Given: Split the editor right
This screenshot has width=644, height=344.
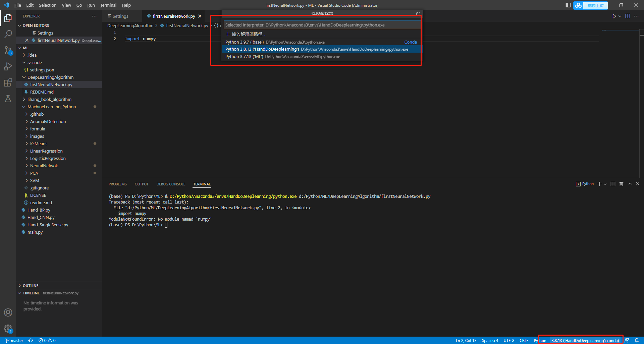Looking at the screenshot, I should [628, 16].
